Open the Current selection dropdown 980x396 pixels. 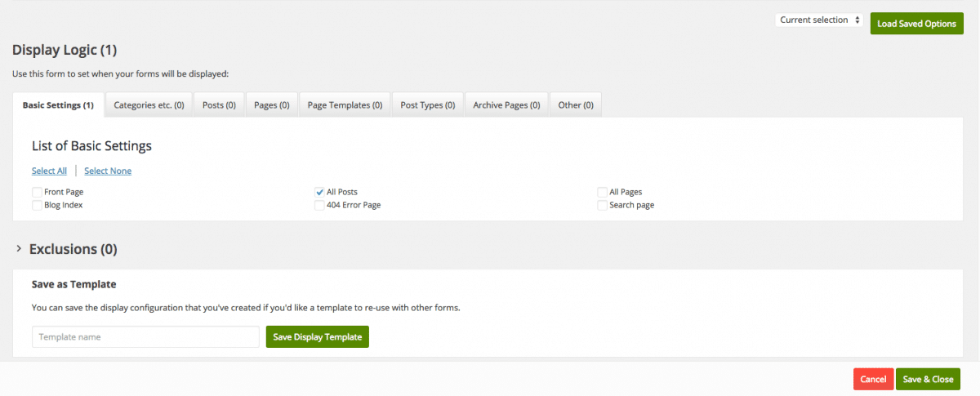(819, 20)
